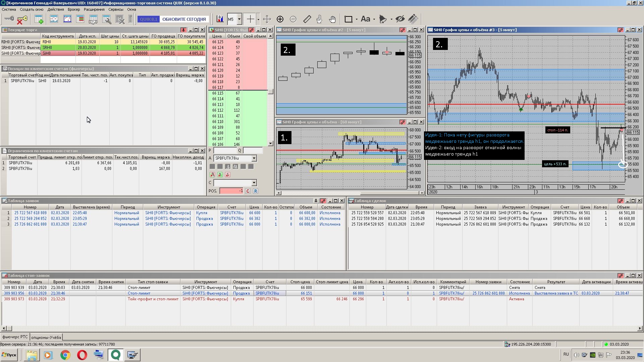Expand the empty C field dropdown
Image resolution: width=644 pixels, height=362 pixels.
point(254,183)
